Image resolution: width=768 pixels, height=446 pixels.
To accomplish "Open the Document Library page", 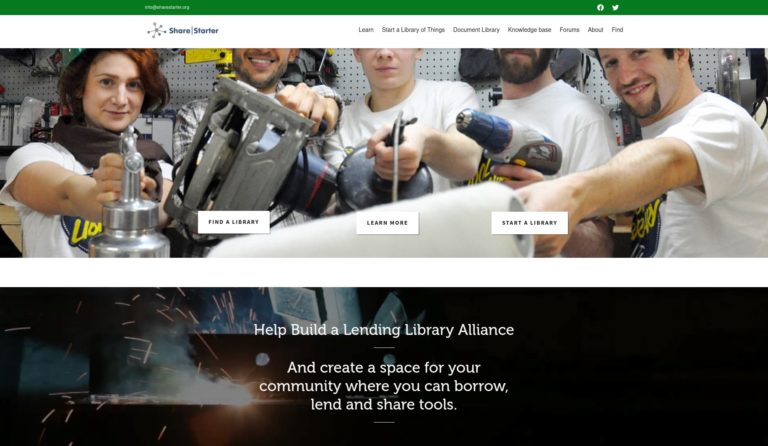I will (x=476, y=30).
